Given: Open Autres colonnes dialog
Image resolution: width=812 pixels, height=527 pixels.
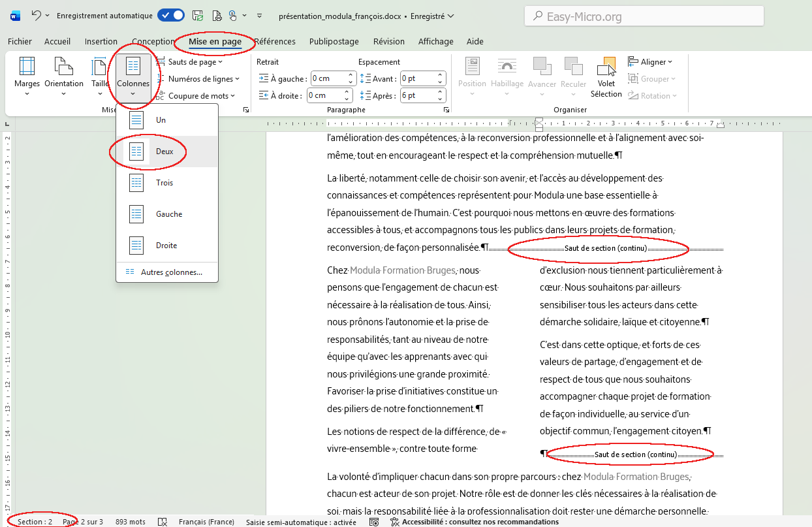Looking at the screenshot, I should point(171,272).
